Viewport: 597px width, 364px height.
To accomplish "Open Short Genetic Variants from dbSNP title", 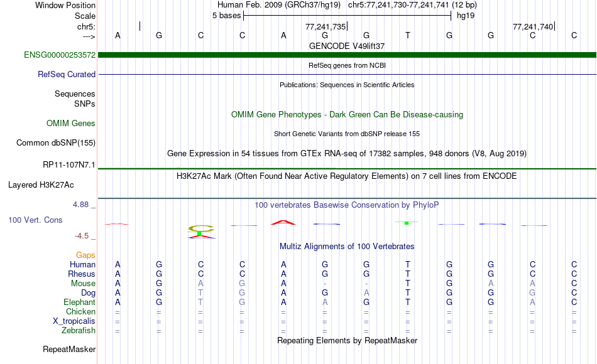I will (347, 134).
